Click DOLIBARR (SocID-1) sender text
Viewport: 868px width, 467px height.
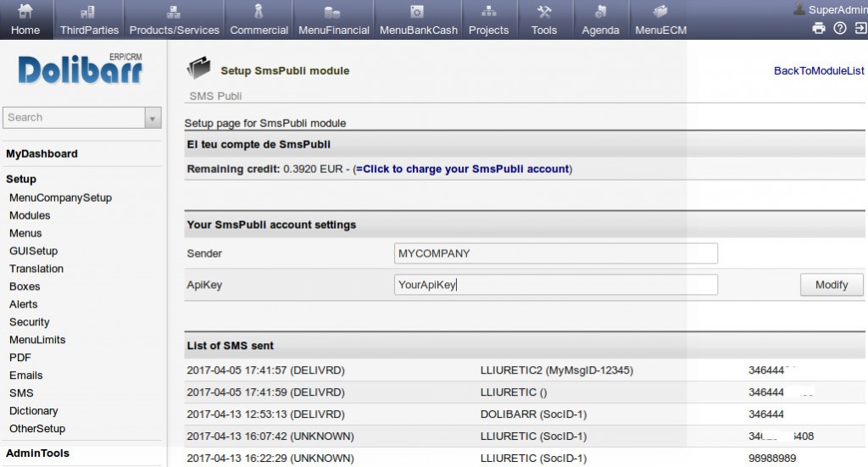(x=534, y=414)
